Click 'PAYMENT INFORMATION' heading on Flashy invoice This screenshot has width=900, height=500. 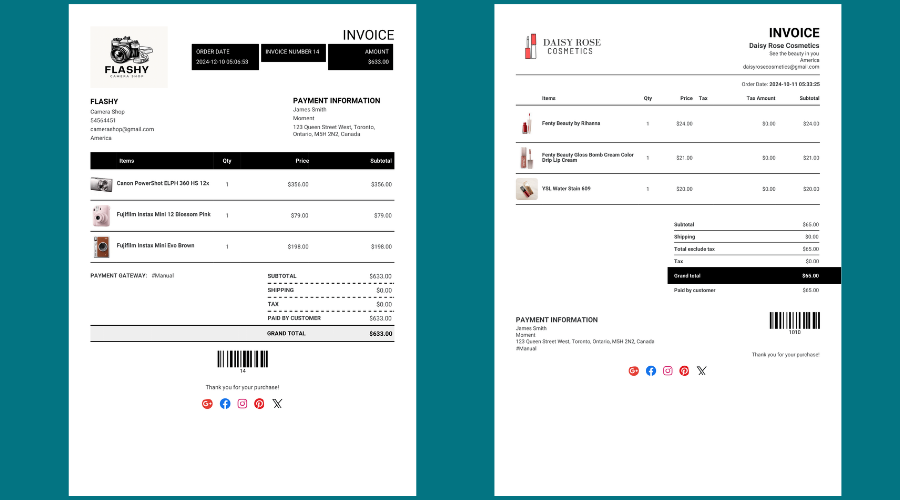tap(336, 100)
